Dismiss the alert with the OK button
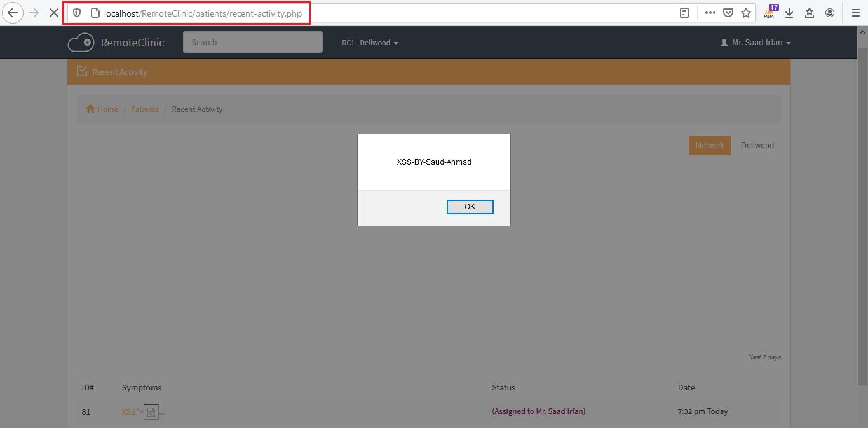Screen dimensions: 868x428 point(470,207)
